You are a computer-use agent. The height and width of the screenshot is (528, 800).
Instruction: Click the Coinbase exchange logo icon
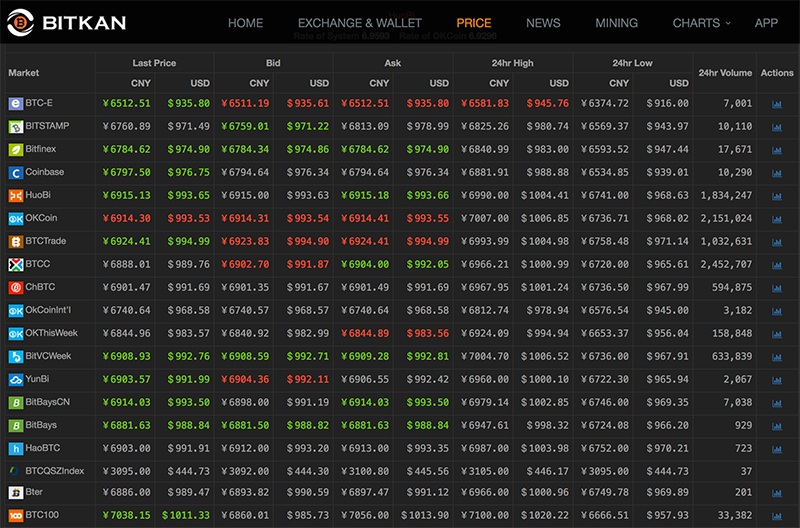tap(15, 173)
